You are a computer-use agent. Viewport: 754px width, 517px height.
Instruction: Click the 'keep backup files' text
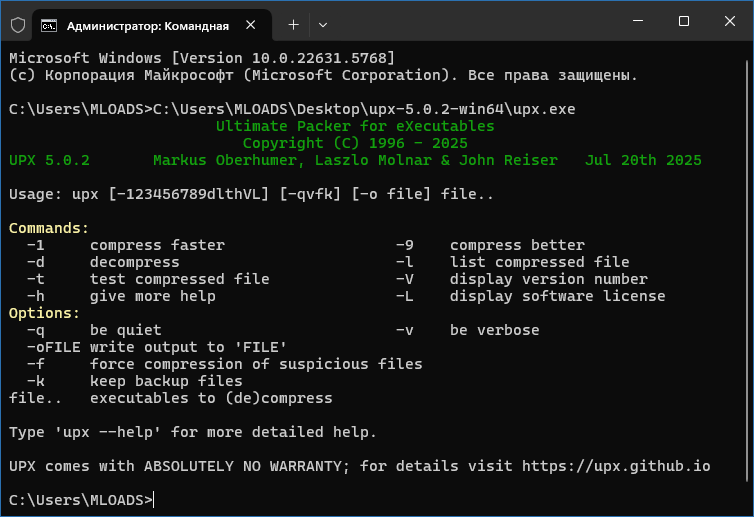(166, 381)
